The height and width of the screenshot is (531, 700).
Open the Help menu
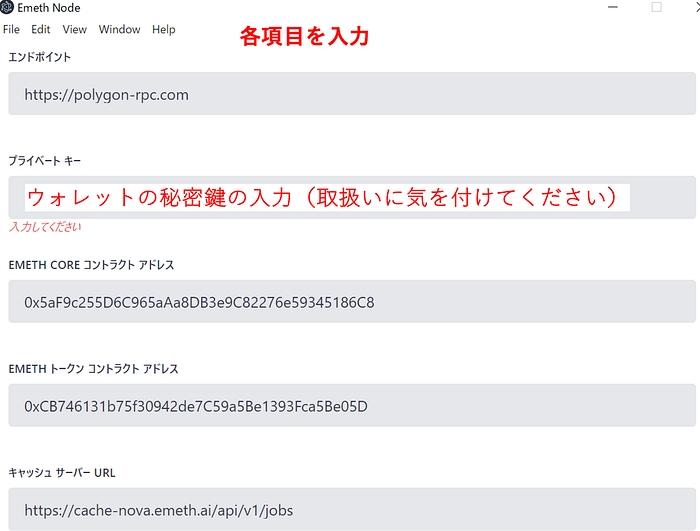(164, 30)
